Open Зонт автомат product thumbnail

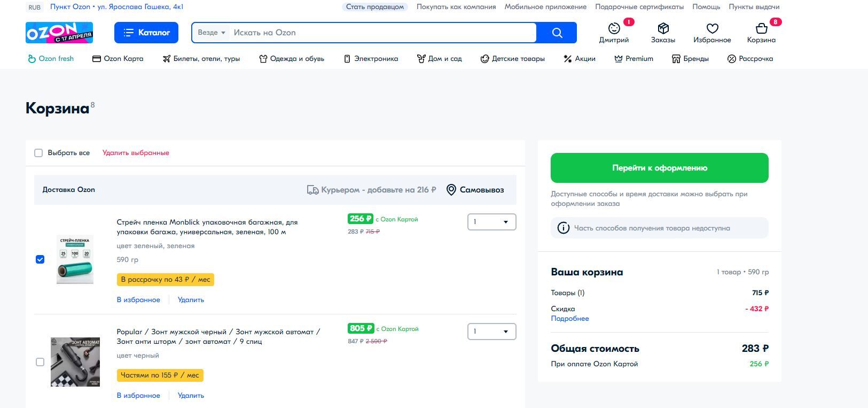click(x=75, y=362)
